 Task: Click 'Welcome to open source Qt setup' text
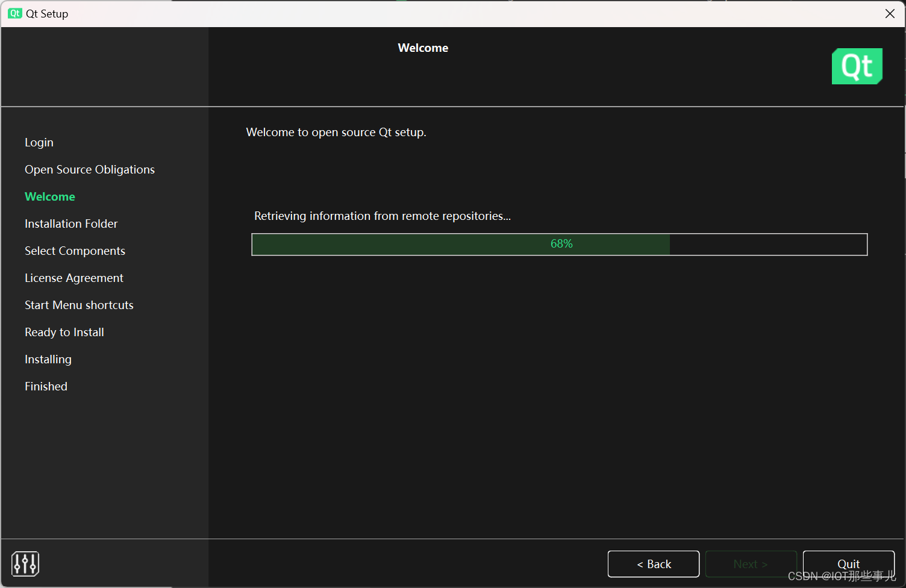coord(336,132)
